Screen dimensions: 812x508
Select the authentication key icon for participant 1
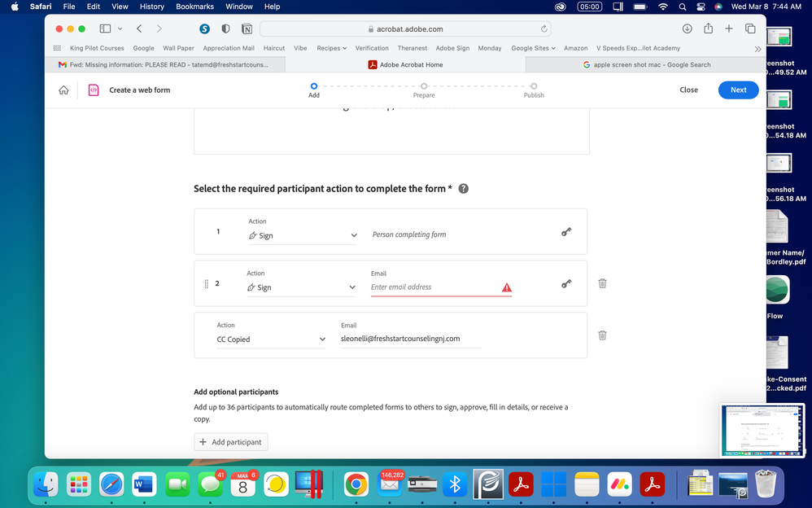(x=566, y=231)
